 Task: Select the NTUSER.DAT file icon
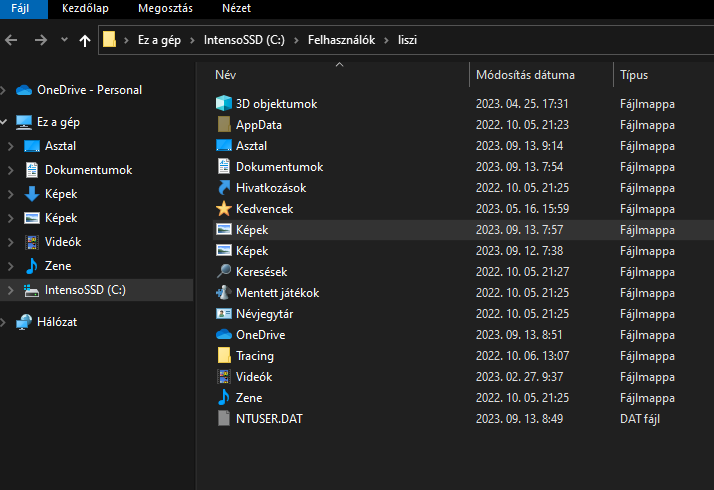coord(224,419)
